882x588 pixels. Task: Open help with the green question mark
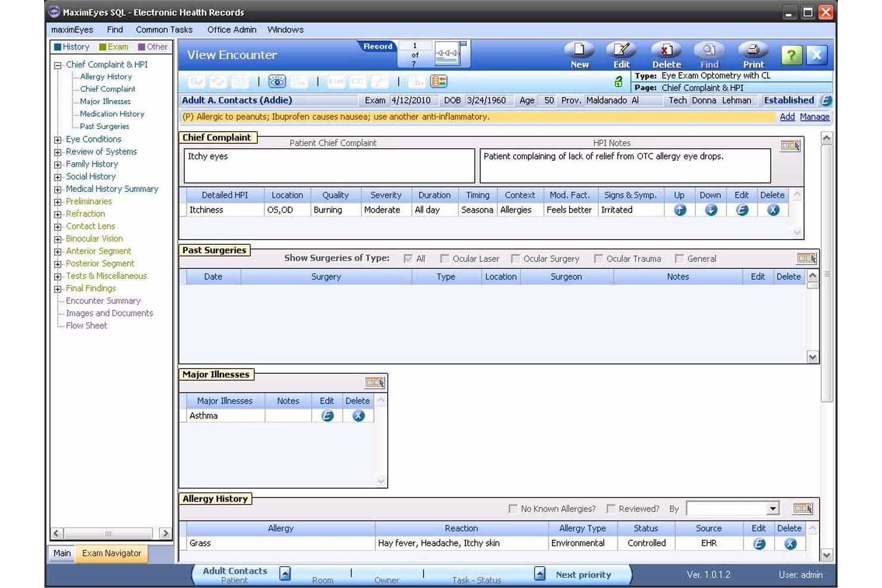pyautogui.click(x=791, y=55)
